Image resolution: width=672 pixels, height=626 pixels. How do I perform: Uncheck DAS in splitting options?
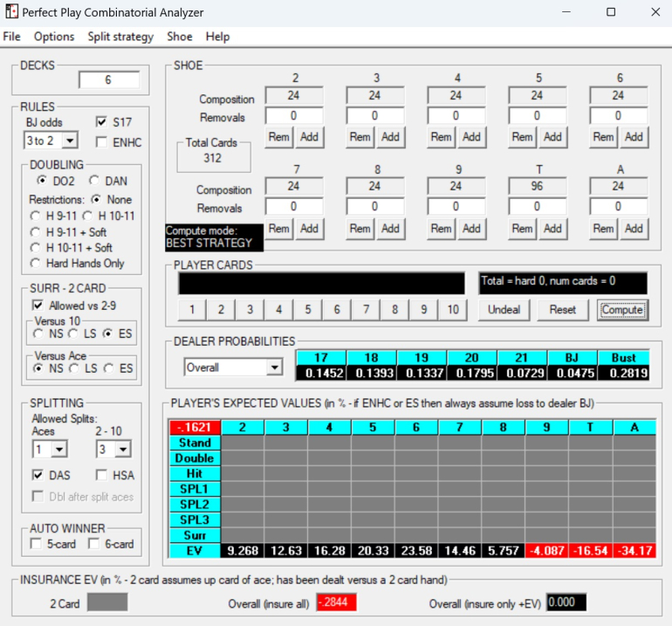click(37, 475)
